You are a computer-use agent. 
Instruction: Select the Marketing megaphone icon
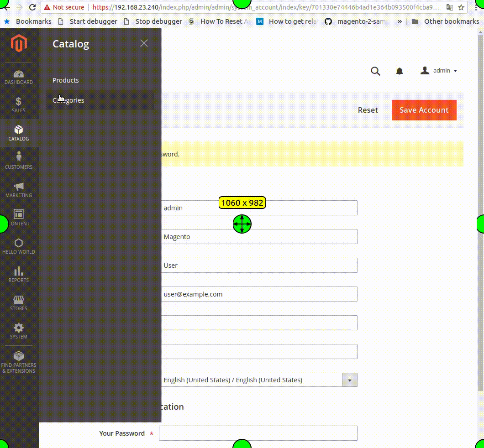coord(18,188)
